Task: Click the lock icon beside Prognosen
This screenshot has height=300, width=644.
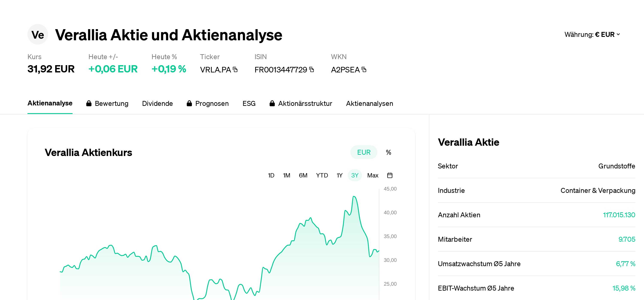Action: point(189,103)
